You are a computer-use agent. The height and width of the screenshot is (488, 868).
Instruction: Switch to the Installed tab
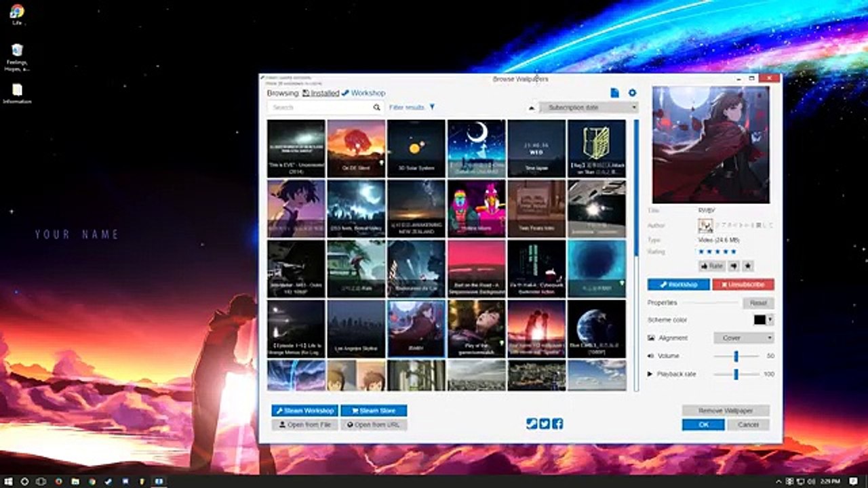[x=321, y=93]
